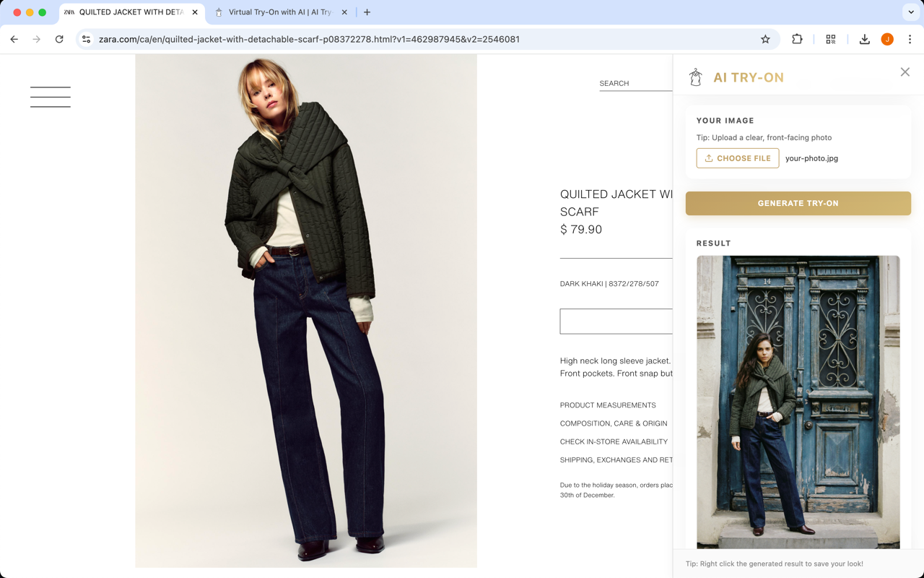Viewport: 924px width, 578px height.
Task: Bookmark the page with the star icon
Action: [765, 39]
